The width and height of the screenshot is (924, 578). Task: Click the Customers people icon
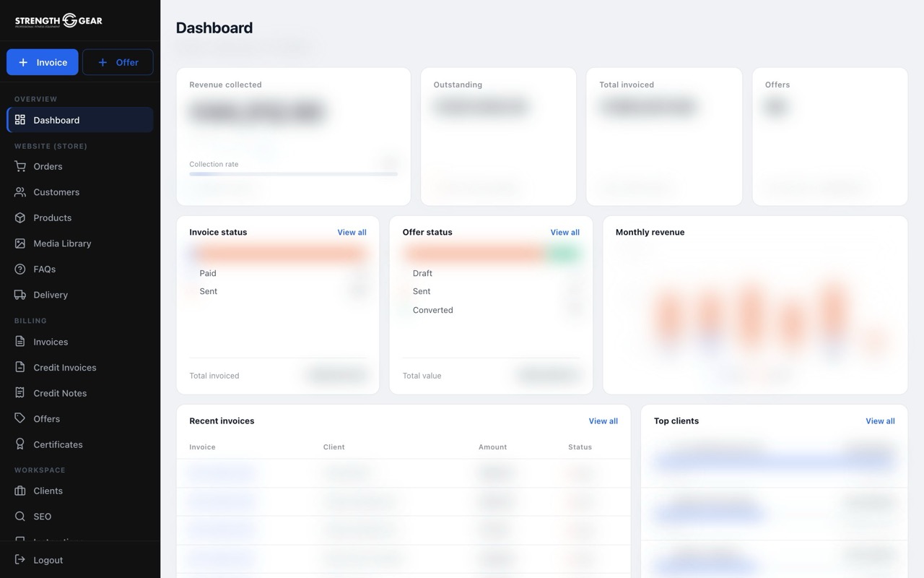pos(20,192)
